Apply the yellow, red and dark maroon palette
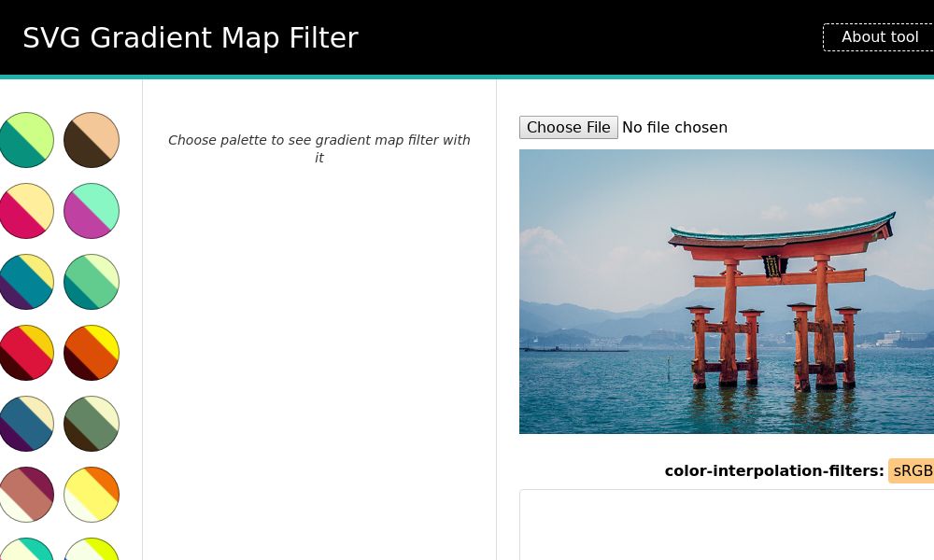 tap(26, 352)
